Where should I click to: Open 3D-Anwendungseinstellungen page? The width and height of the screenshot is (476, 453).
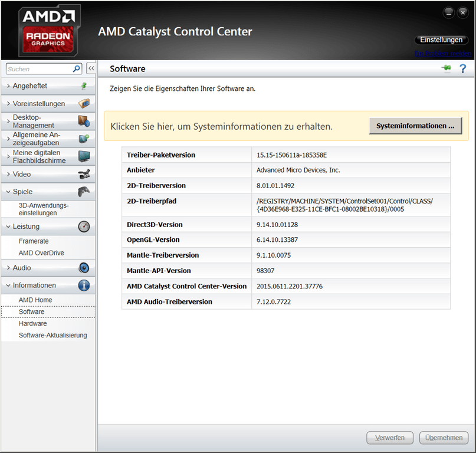pos(44,209)
